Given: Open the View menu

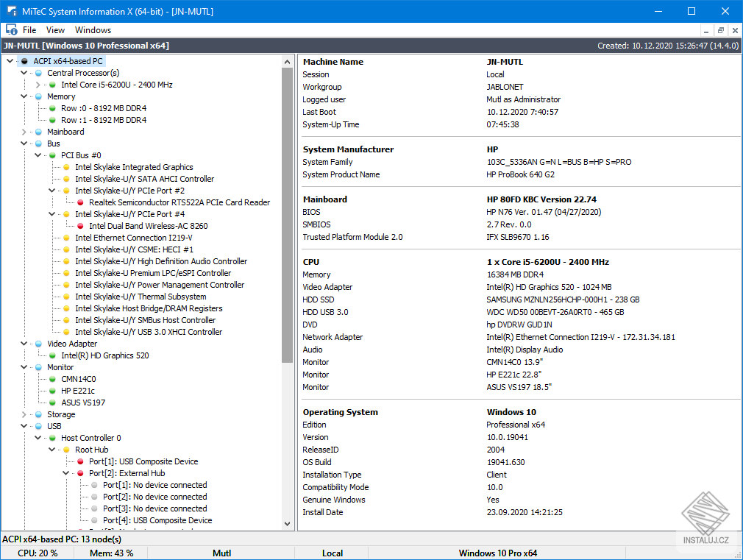Looking at the screenshot, I should pyautogui.click(x=55, y=30).
